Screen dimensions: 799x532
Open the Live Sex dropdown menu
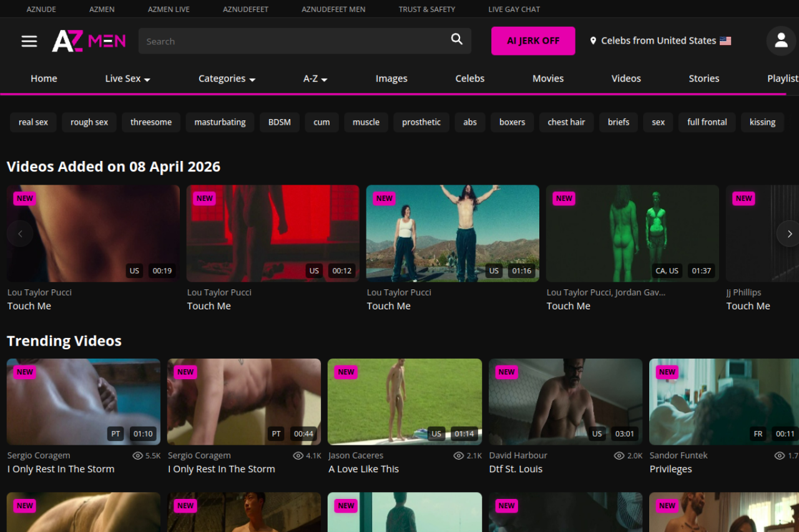pos(127,79)
